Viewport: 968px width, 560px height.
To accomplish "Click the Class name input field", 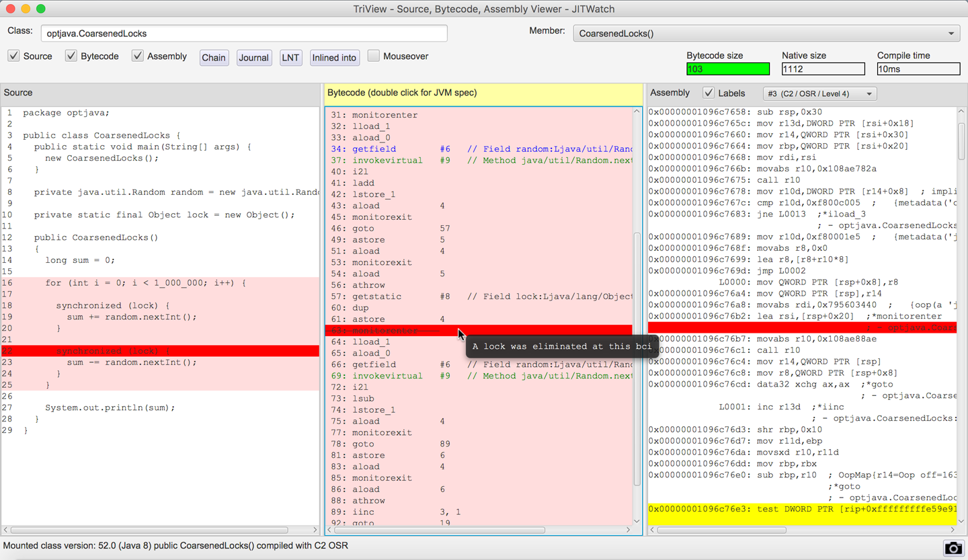I will pos(244,34).
